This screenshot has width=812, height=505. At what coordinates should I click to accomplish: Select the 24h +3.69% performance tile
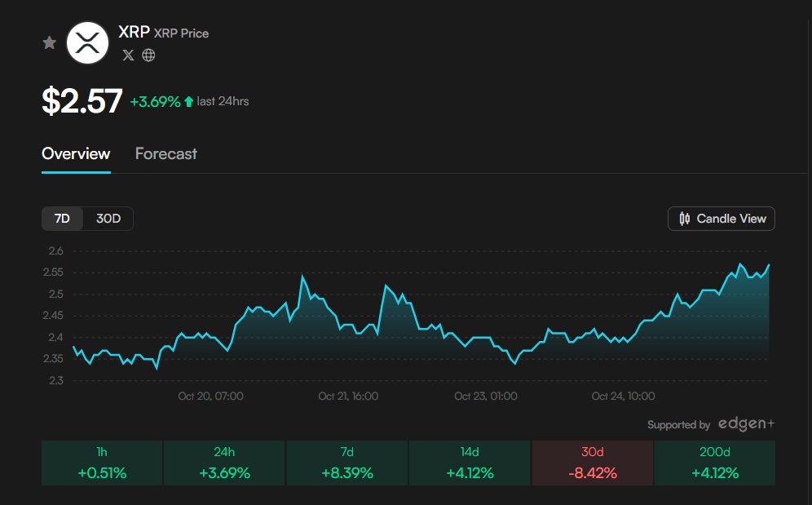pos(224,463)
